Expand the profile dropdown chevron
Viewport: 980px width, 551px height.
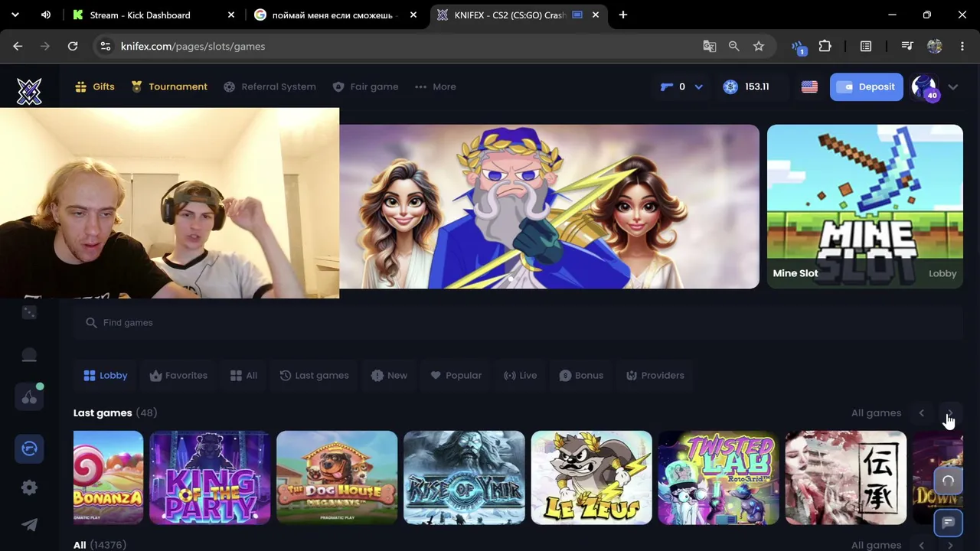point(953,87)
